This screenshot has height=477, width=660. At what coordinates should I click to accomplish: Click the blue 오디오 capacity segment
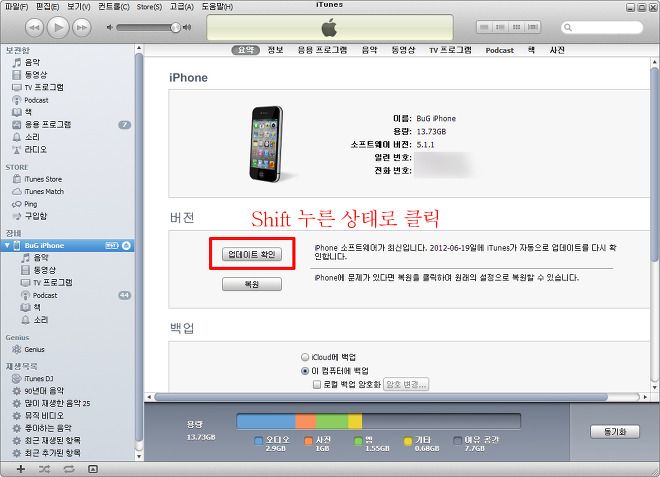[x=266, y=421]
